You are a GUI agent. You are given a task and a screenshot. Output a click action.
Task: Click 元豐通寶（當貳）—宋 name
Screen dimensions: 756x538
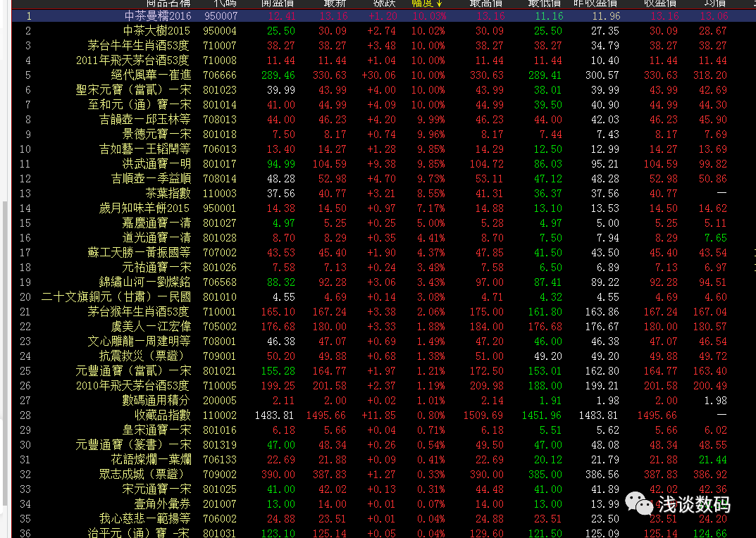pyautogui.click(x=134, y=371)
